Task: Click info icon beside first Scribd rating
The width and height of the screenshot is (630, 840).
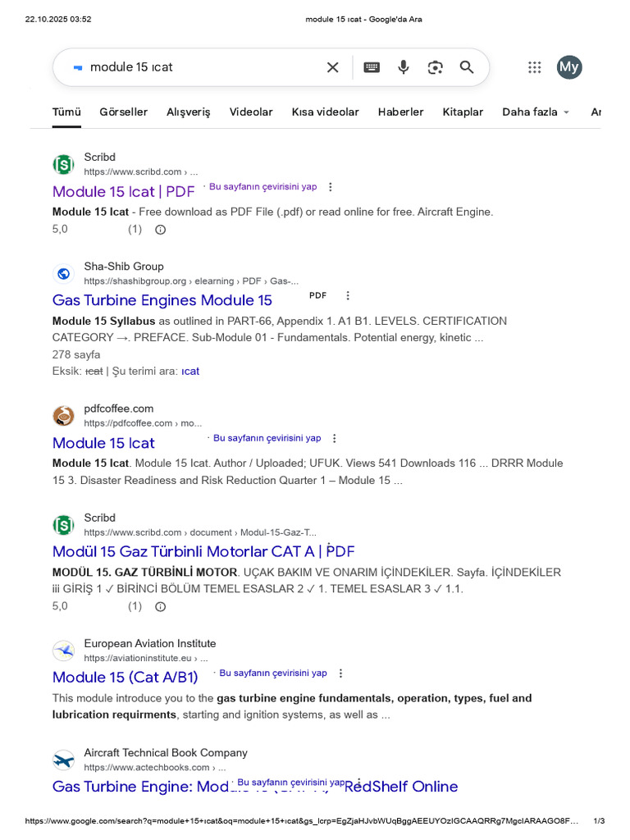Action: coord(161,230)
